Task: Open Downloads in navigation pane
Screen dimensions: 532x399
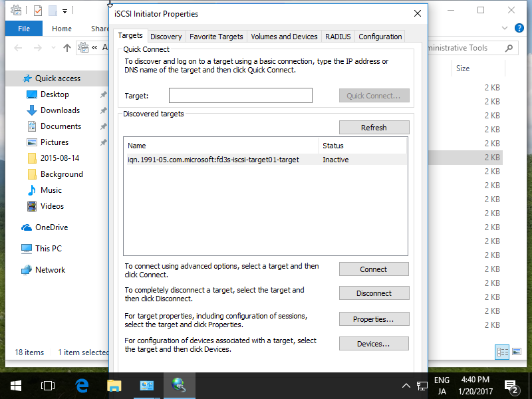Action: click(60, 110)
